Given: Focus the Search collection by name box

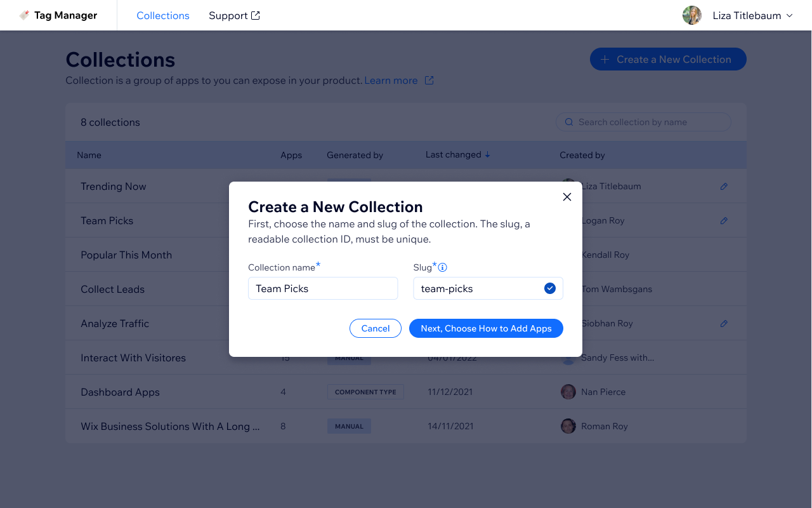Looking at the screenshot, I should click(643, 122).
